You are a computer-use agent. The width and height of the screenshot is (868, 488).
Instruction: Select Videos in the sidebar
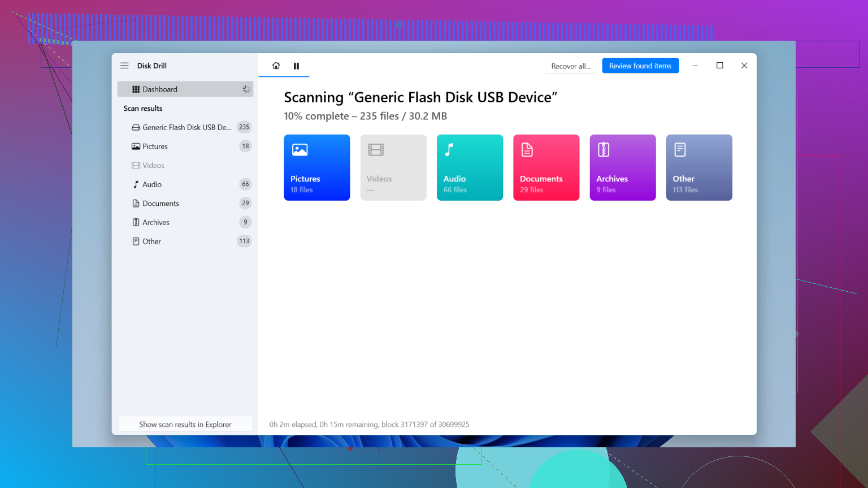185,166
